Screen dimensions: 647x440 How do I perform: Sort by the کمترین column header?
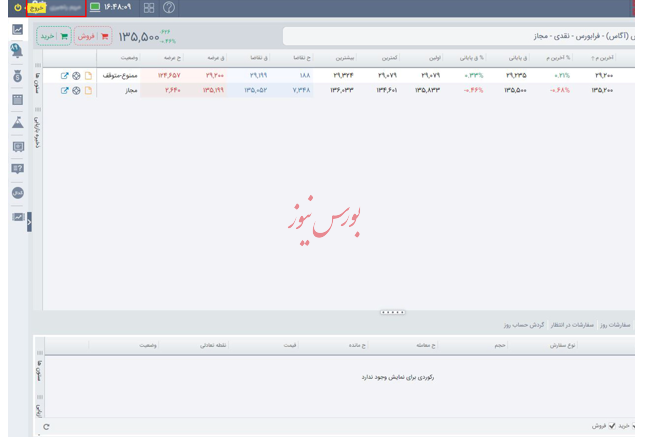click(389, 58)
